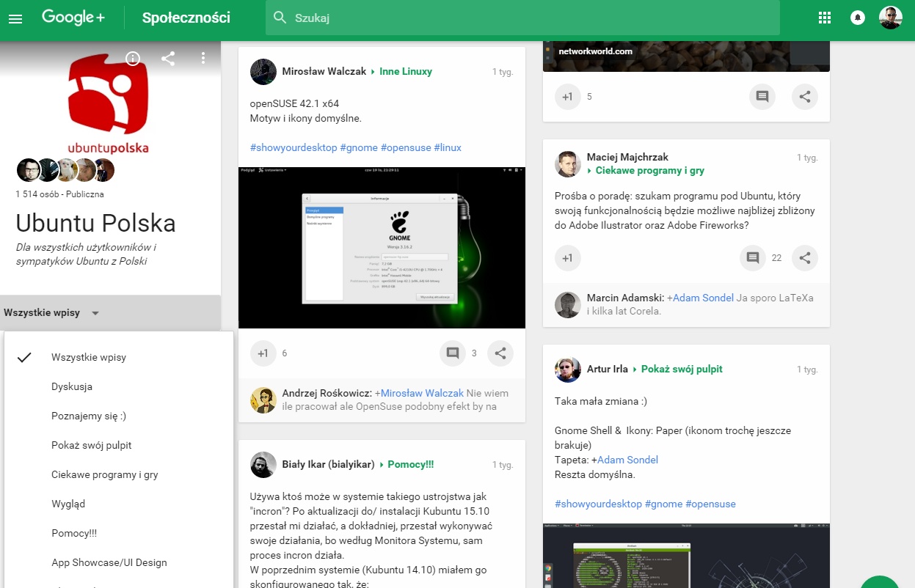Image resolution: width=915 pixels, height=588 pixels.
Task: Choose Pokaż swój pulpit in the filter menu
Action: point(119,446)
